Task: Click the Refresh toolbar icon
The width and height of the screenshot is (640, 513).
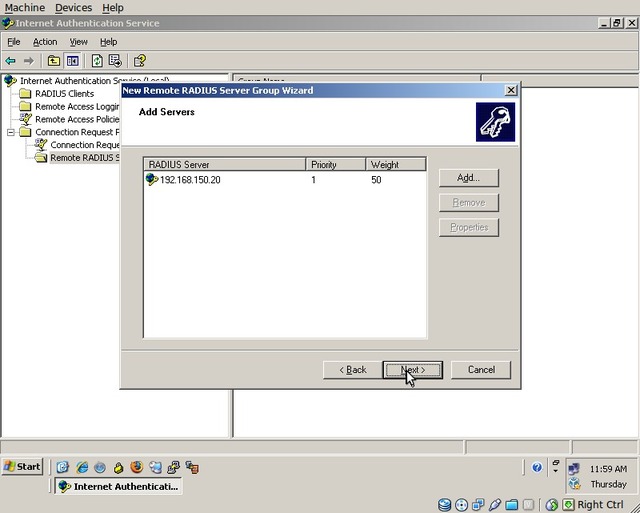Action: (97, 61)
